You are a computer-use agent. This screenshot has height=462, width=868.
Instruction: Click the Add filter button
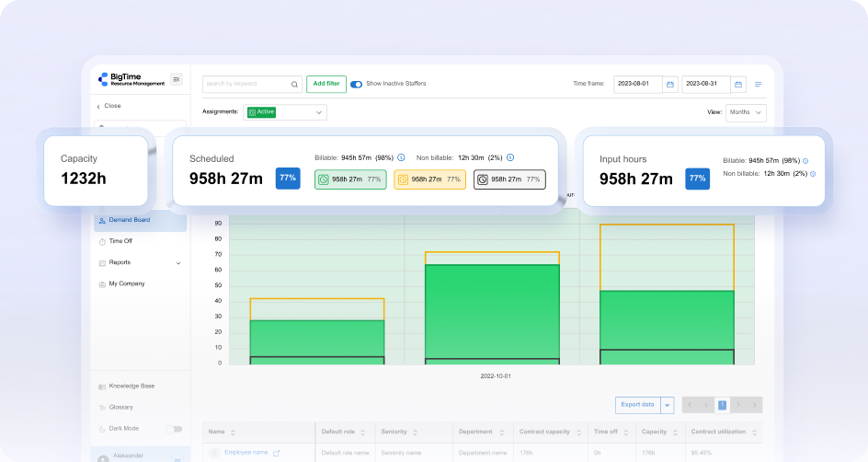pos(325,84)
